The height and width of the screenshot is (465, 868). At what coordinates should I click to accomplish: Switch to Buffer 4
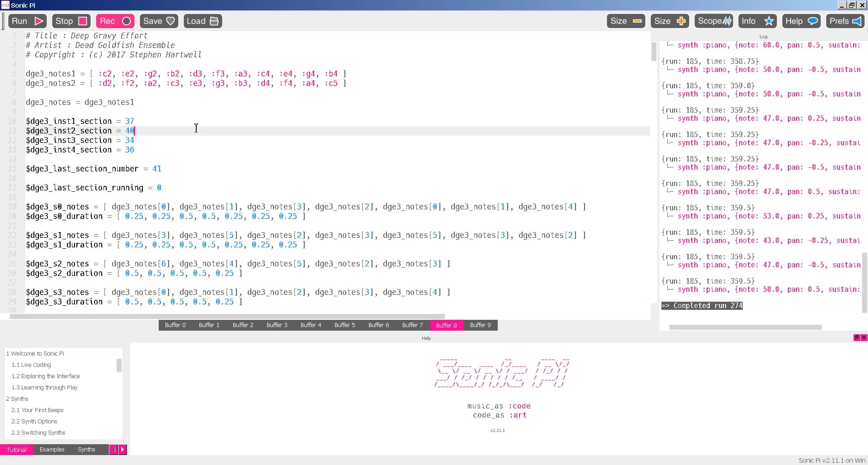(311, 325)
